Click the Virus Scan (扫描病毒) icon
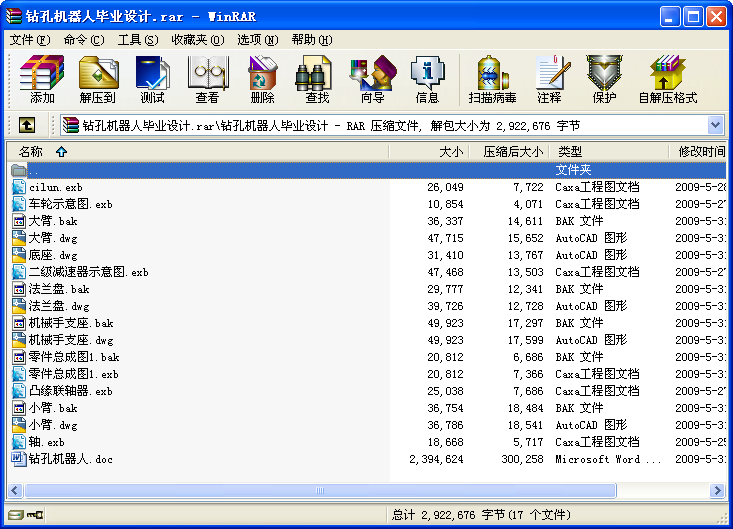 pyautogui.click(x=492, y=79)
